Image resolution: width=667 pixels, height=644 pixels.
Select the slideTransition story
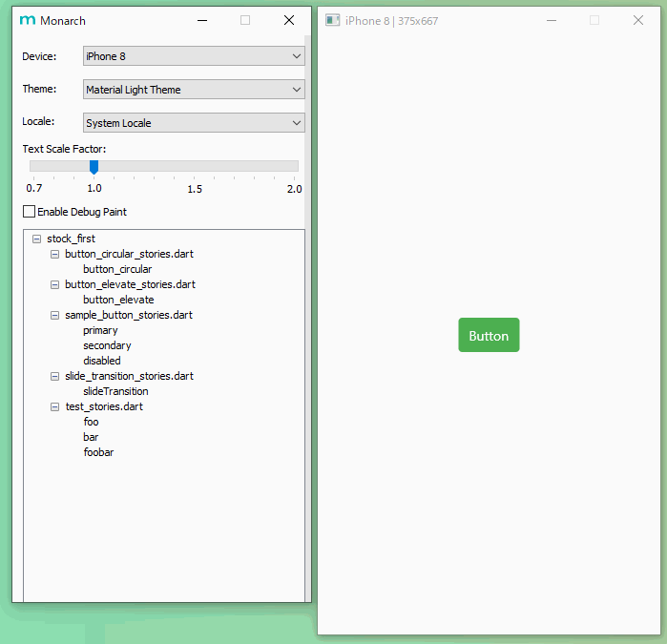coord(115,391)
